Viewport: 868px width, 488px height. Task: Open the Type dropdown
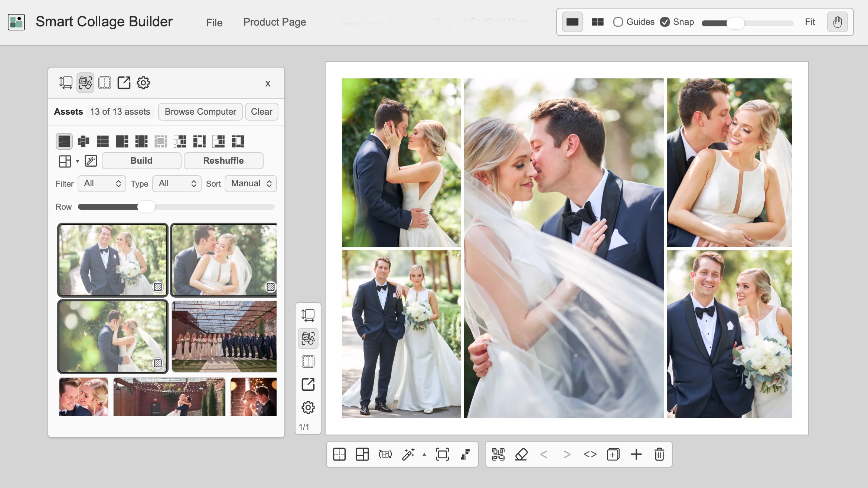[177, 184]
